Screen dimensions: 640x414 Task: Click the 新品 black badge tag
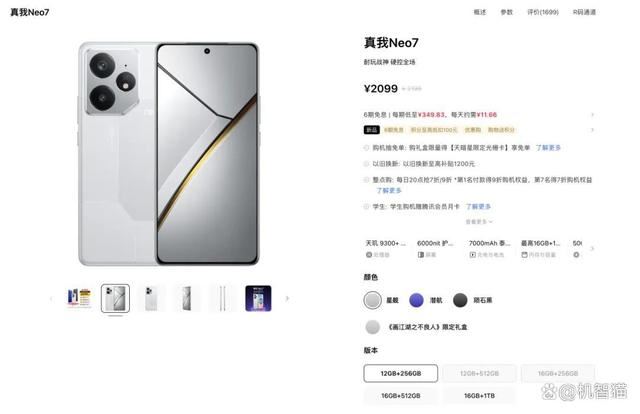371,130
